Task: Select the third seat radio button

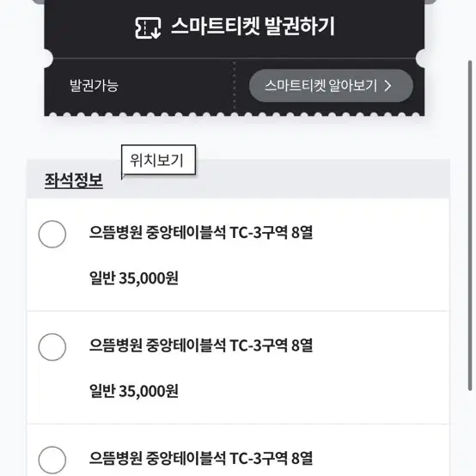Action: click(52, 460)
